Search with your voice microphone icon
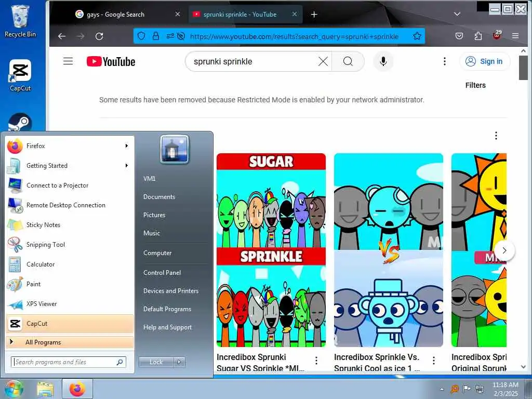 (383, 61)
